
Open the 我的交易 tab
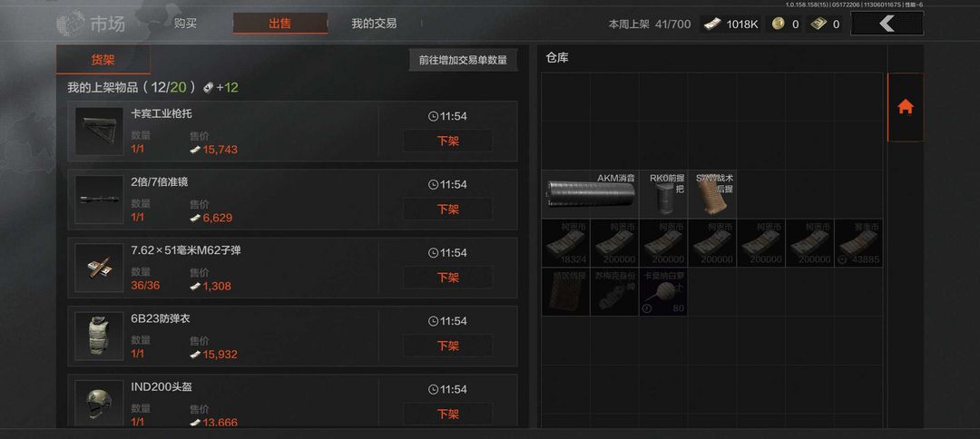pyautogui.click(x=374, y=24)
